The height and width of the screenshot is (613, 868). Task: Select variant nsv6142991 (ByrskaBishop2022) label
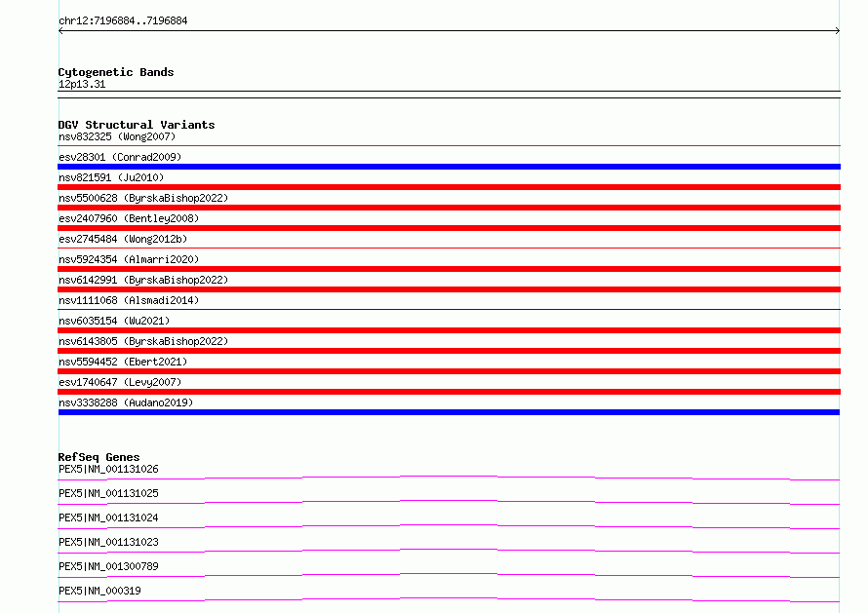tap(143, 280)
